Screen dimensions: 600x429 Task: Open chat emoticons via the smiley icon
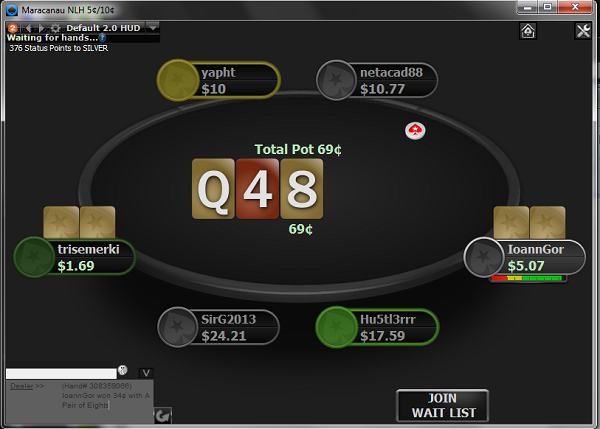coord(122,370)
